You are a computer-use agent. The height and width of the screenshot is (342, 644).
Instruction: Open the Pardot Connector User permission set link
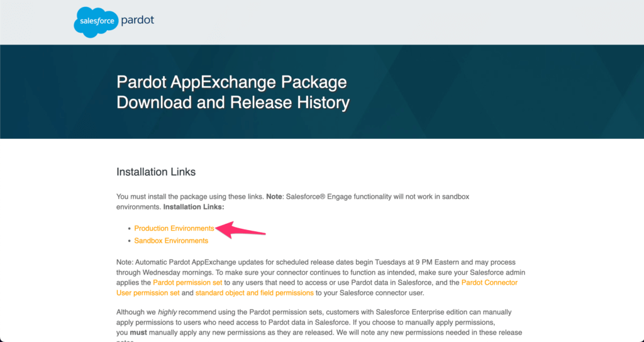(317, 287)
